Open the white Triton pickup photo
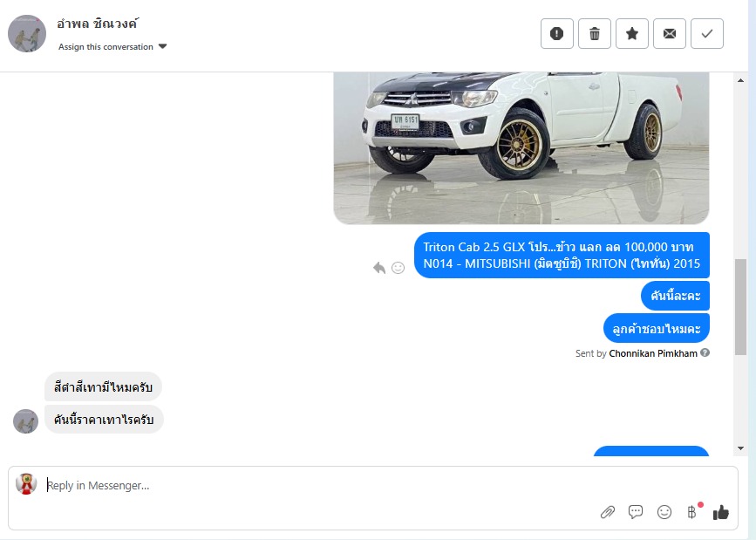 tap(521, 148)
